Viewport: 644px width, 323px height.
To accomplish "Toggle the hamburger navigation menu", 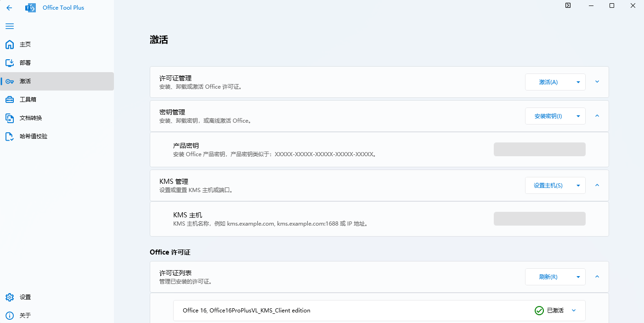I will point(10,26).
